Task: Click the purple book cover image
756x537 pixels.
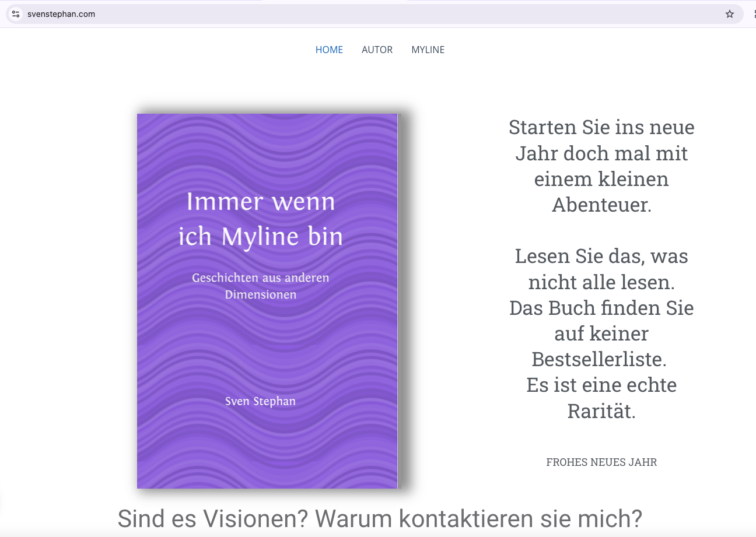Action: (x=268, y=301)
